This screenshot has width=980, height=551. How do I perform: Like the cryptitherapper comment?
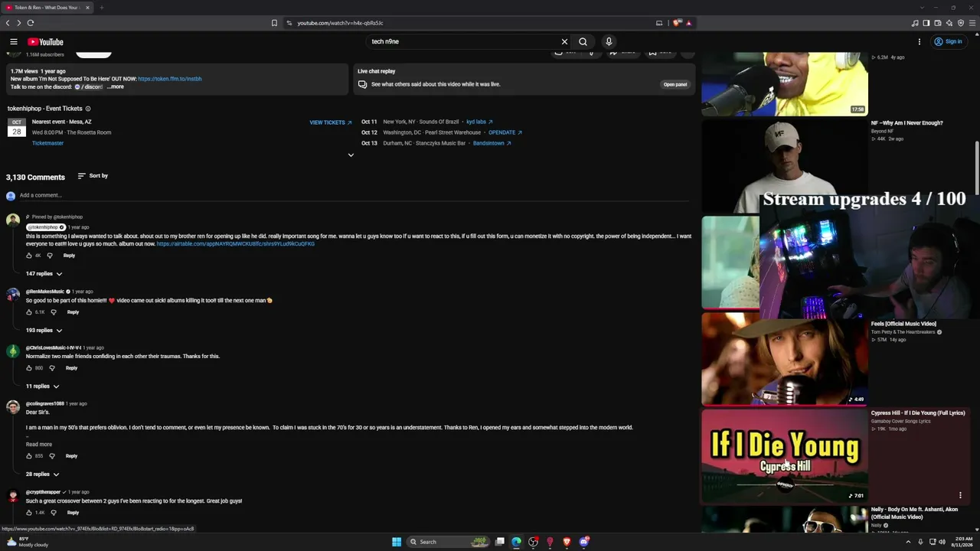tap(29, 513)
